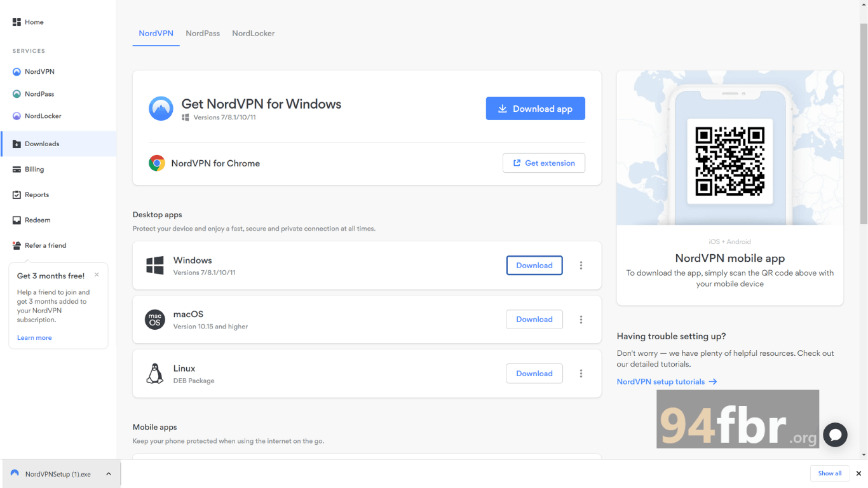Download the Linux DEB package
The width and height of the screenshot is (868, 488).
(534, 374)
